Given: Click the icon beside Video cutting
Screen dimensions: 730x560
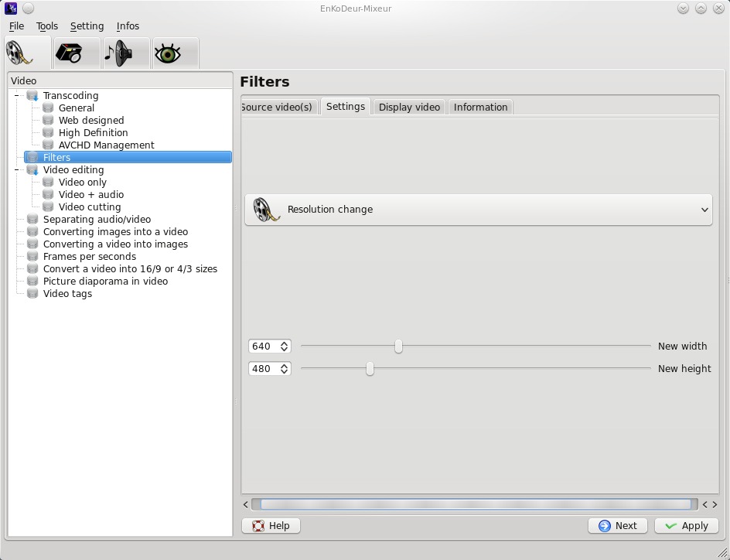Looking at the screenshot, I should click(x=48, y=207).
